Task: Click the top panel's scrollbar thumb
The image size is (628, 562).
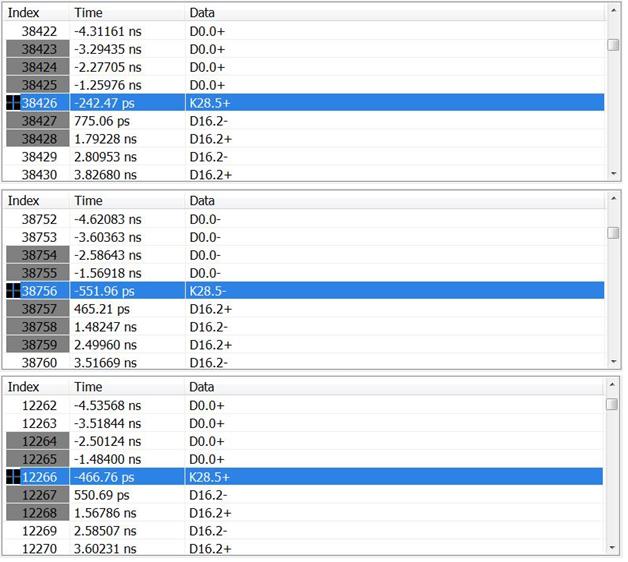Action: tap(613, 44)
